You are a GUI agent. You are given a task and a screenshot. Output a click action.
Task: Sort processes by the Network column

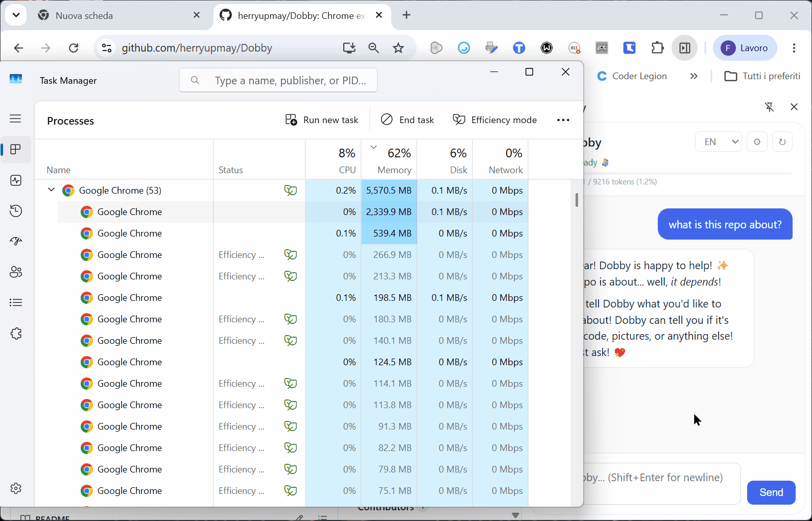[x=500, y=160]
